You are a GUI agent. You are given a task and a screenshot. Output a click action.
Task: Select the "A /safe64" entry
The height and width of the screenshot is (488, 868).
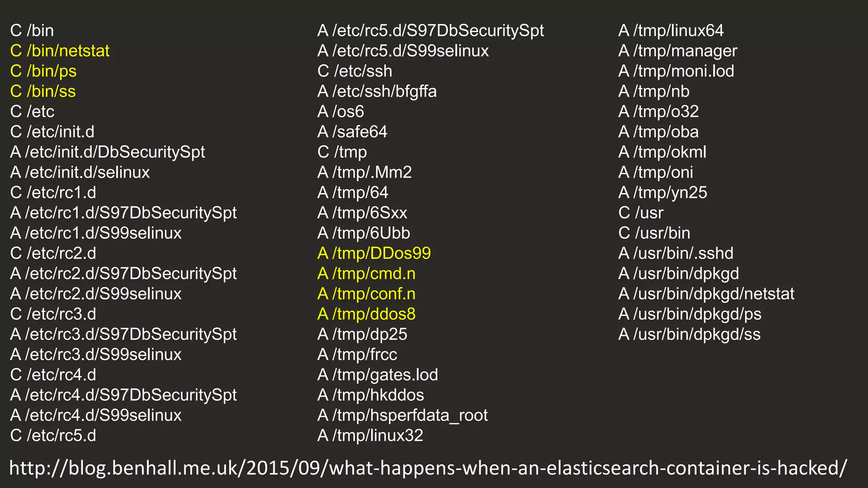tap(352, 132)
